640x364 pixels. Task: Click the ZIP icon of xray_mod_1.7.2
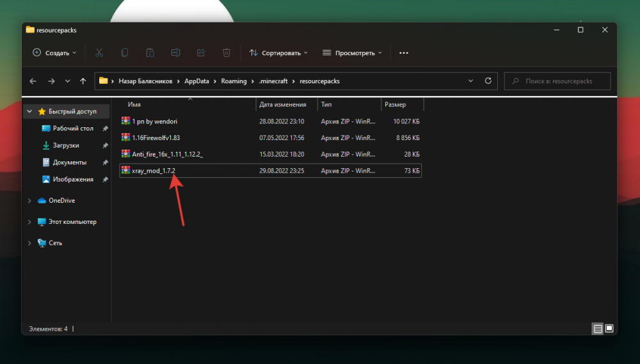(125, 170)
